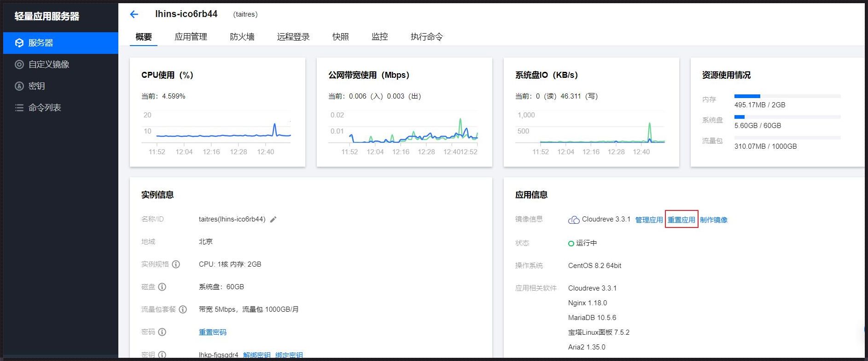Click 带宽 5Mbps，流量包 1000GB/月 text
This screenshot has height=361, width=868.
pos(249,309)
